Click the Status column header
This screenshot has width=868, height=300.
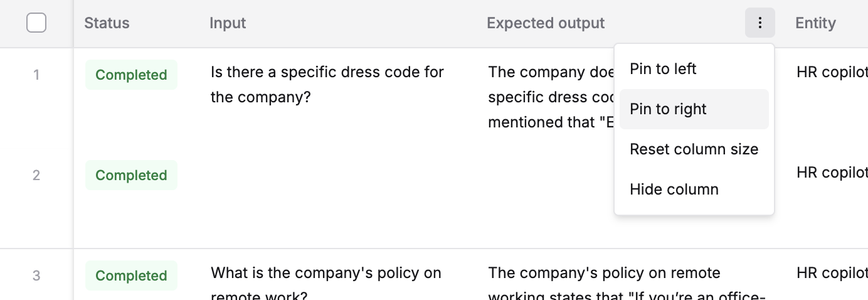[x=107, y=23]
